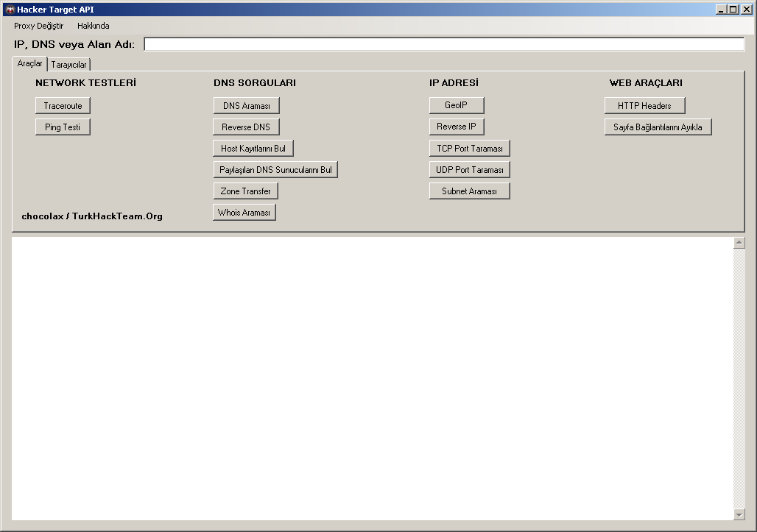Select the Araçlar tab
This screenshot has width=757, height=532.
[x=30, y=63]
